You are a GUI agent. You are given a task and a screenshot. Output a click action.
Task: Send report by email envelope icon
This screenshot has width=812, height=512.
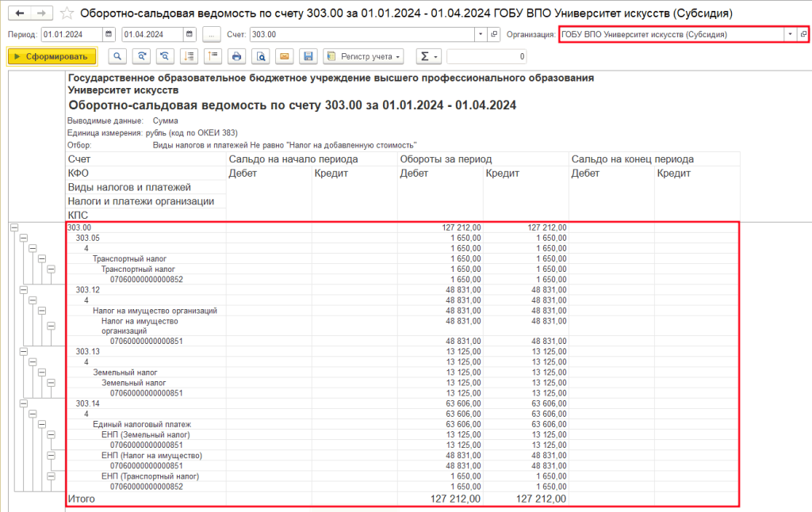(284, 56)
